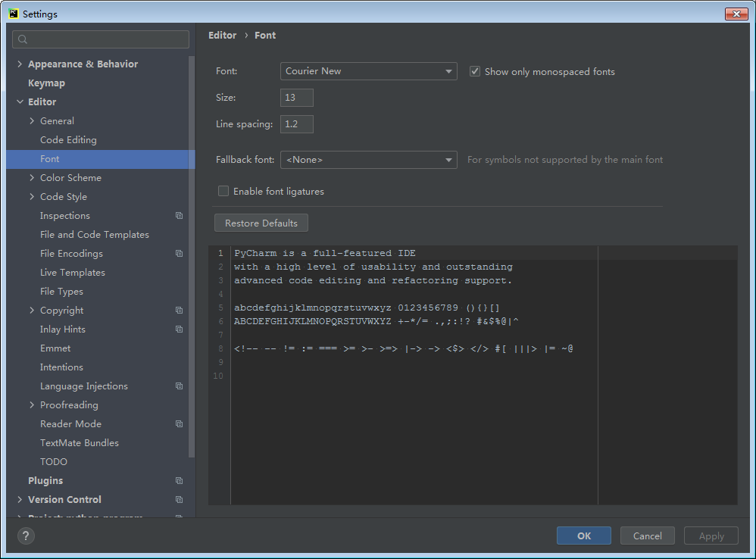The image size is (756, 559).
Task: Click the project-level icon next to Reader Mode
Action: pos(179,424)
